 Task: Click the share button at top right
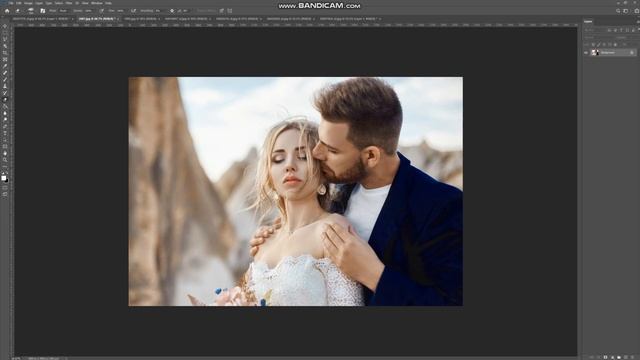tap(637, 11)
